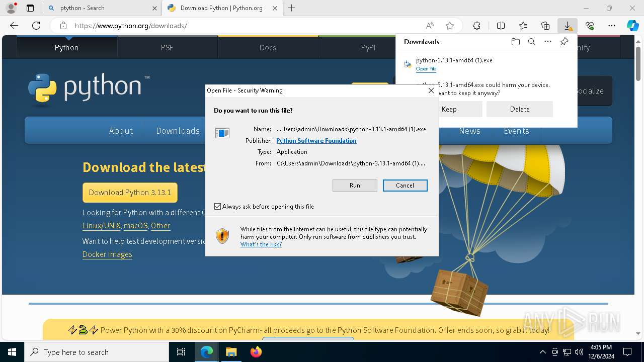Add page to favorites star icon

coord(450,26)
